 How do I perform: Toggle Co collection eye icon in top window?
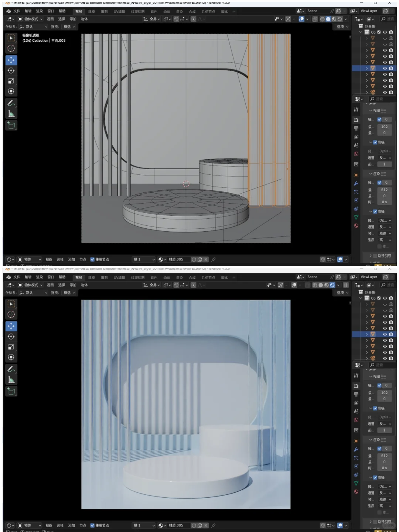click(x=385, y=32)
